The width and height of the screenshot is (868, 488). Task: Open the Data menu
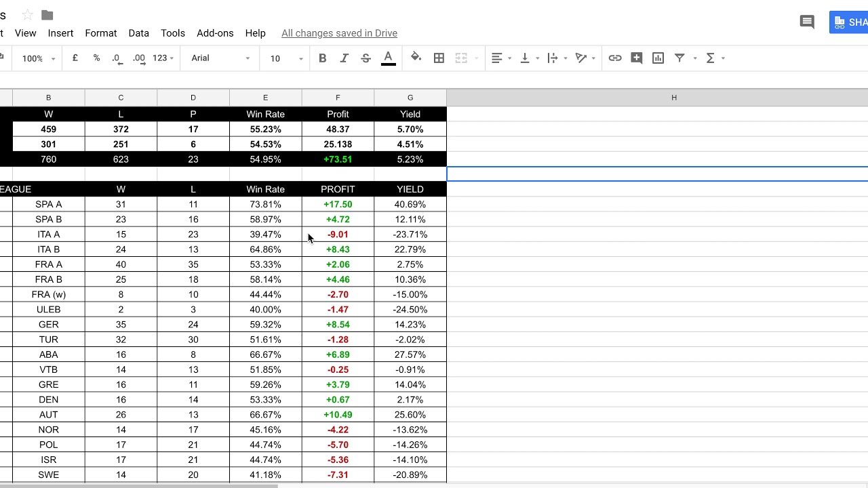point(138,33)
